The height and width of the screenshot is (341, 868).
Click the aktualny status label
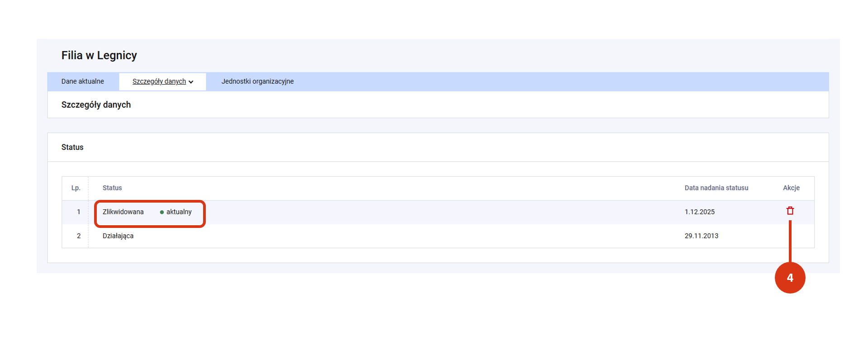click(179, 212)
